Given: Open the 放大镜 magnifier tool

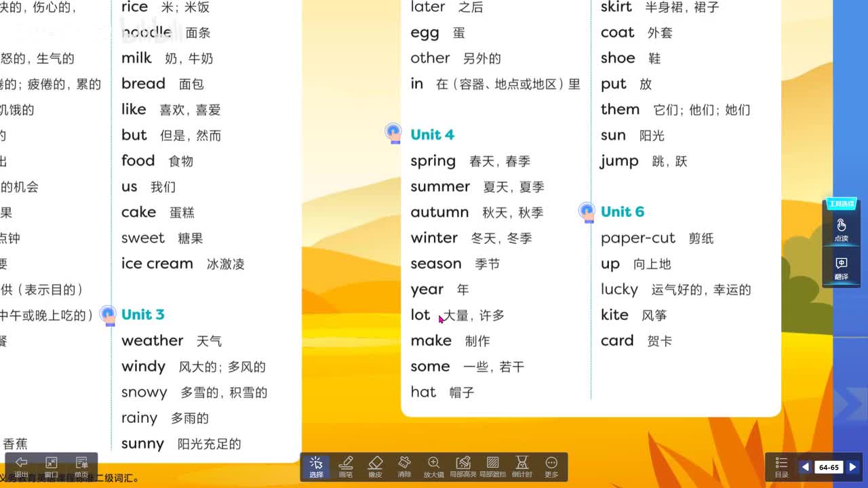Looking at the screenshot, I should [x=434, y=466].
